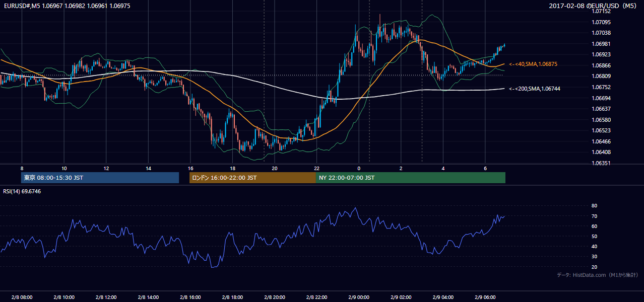The image size is (644, 302).
Task: Click price axis value 1.06408
Action: [602, 152]
